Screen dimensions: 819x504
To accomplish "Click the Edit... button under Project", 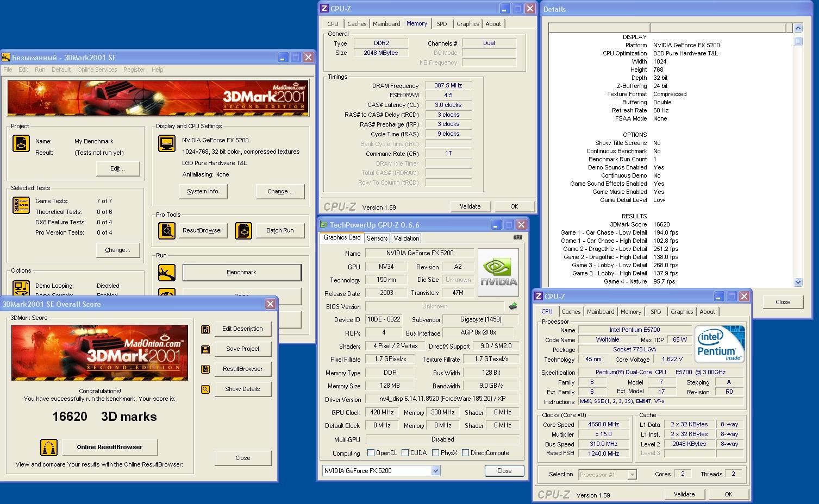I will click(118, 168).
